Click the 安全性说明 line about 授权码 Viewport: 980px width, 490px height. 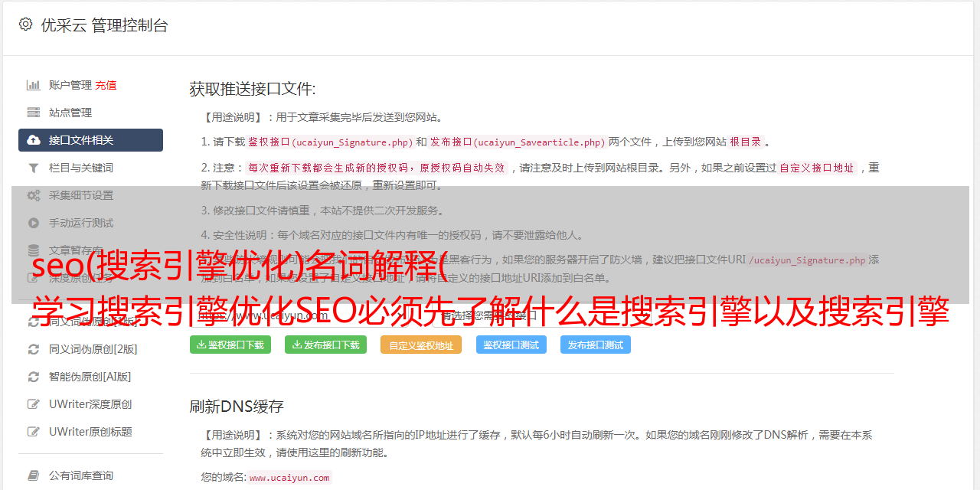(x=392, y=235)
